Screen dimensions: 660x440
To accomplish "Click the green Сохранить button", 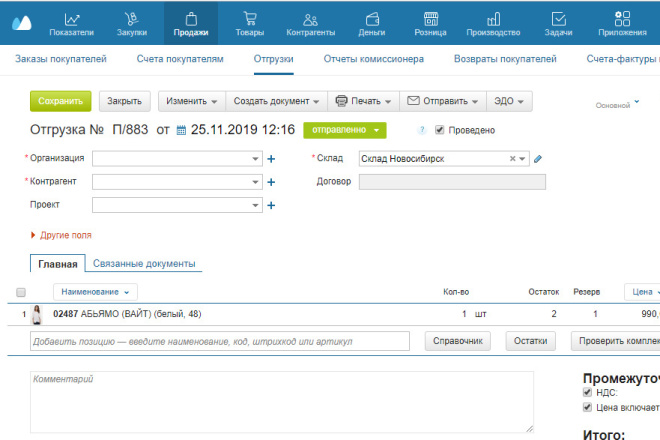I will pyautogui.click(x=61, y=101).
